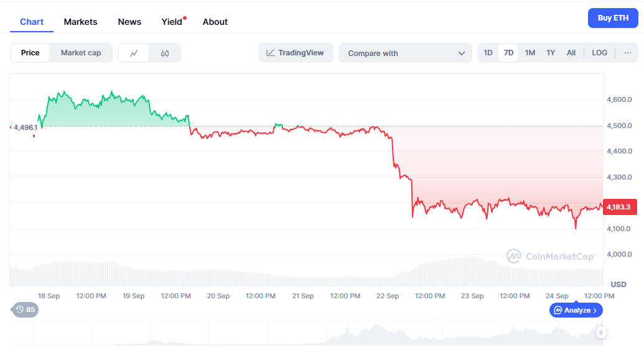This screenshot has width=644, height=348.
Task: Switch to candlestick chart icon
Action: (165, 53)
